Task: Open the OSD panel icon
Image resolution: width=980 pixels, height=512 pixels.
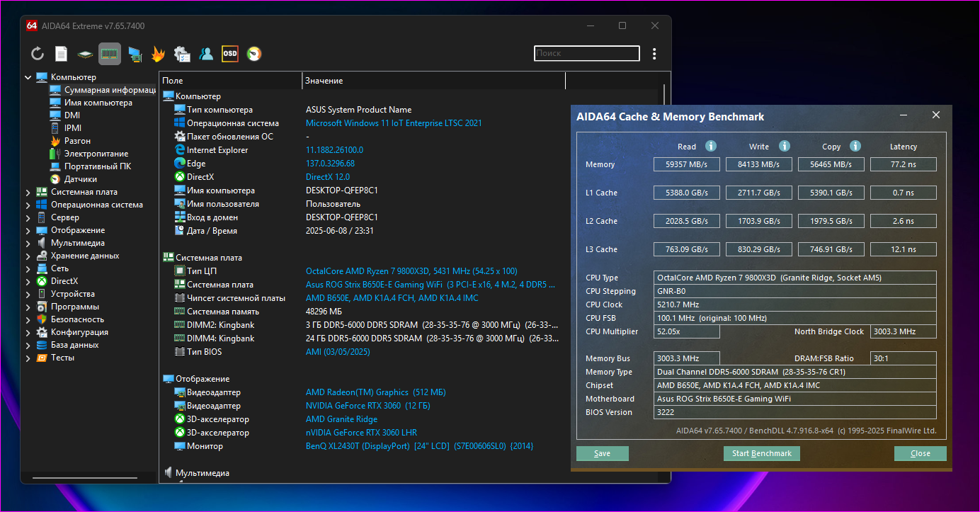Action: (x=230, y=54)
